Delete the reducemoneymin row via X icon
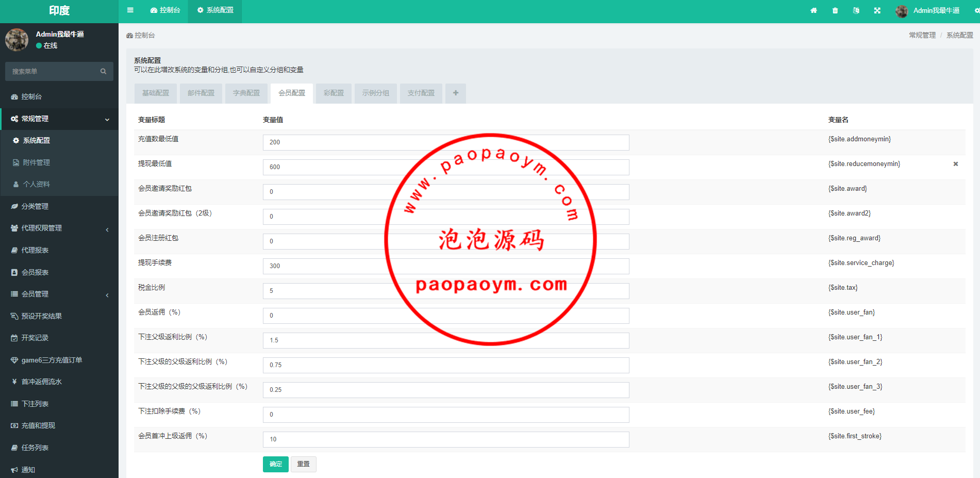Viewport: 980px width, 478px height. coord(956,164)
